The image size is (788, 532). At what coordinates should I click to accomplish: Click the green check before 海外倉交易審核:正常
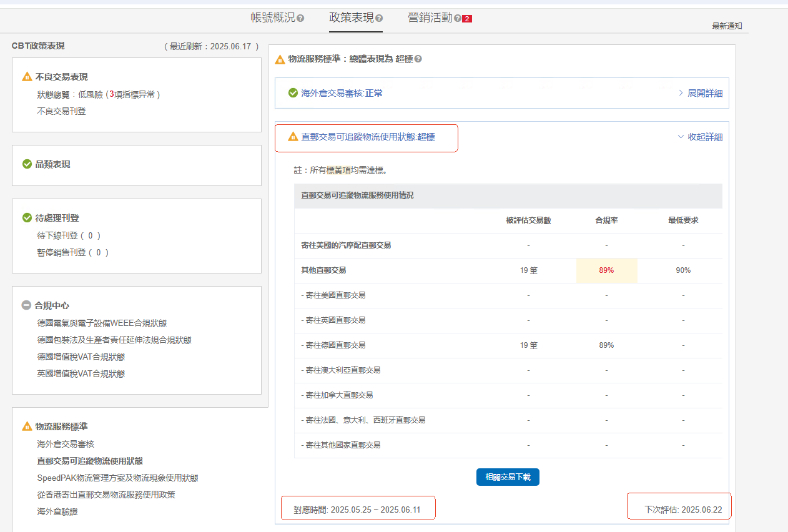[293, 93]
